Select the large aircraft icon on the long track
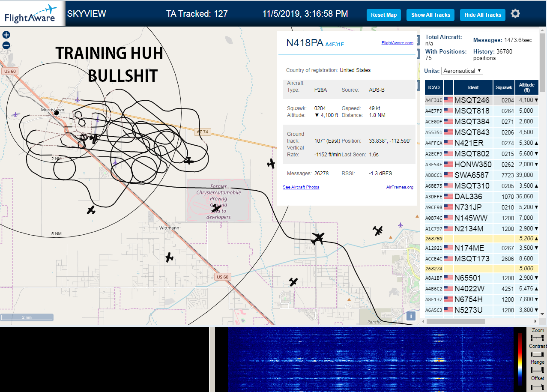The image size is (547, 392). (x=317, y=238)
